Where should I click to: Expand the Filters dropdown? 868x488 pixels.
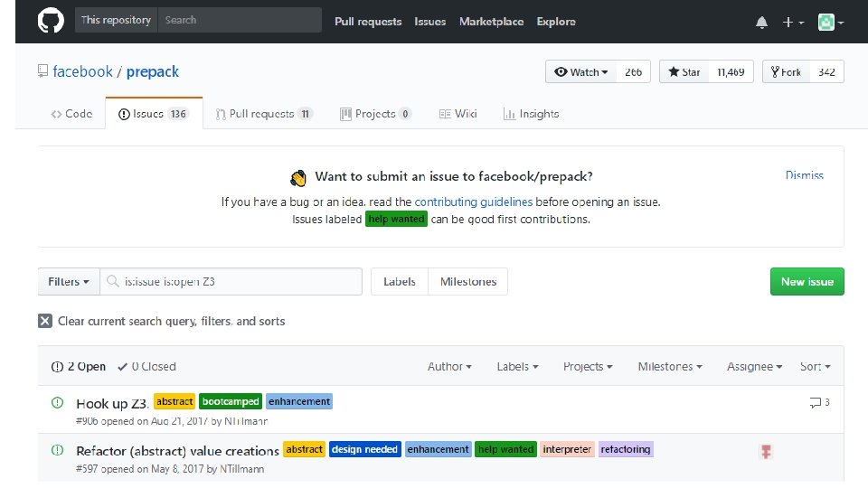69,282
